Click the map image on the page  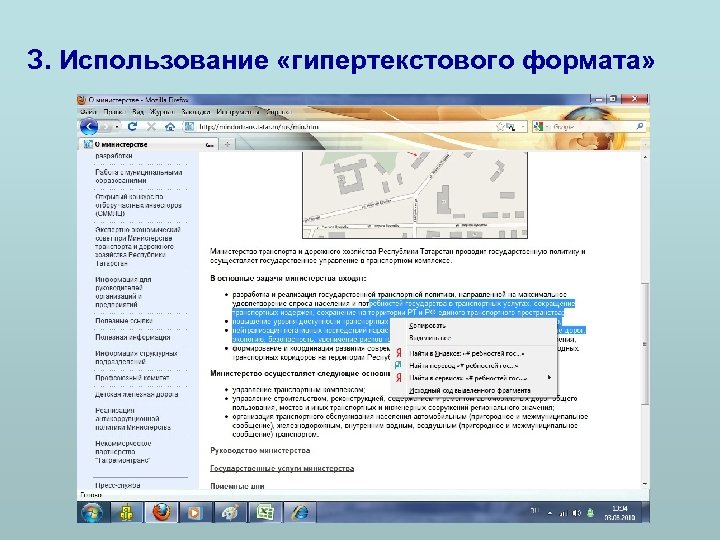click(415, 195)
